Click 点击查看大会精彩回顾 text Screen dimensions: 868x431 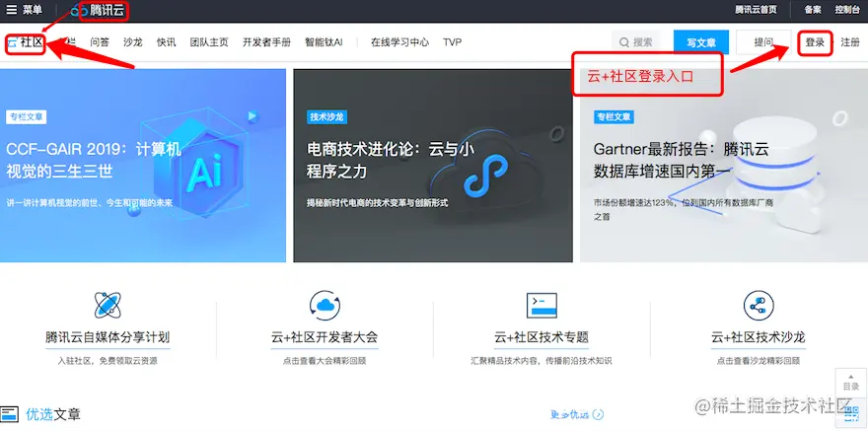click(325, 361)
